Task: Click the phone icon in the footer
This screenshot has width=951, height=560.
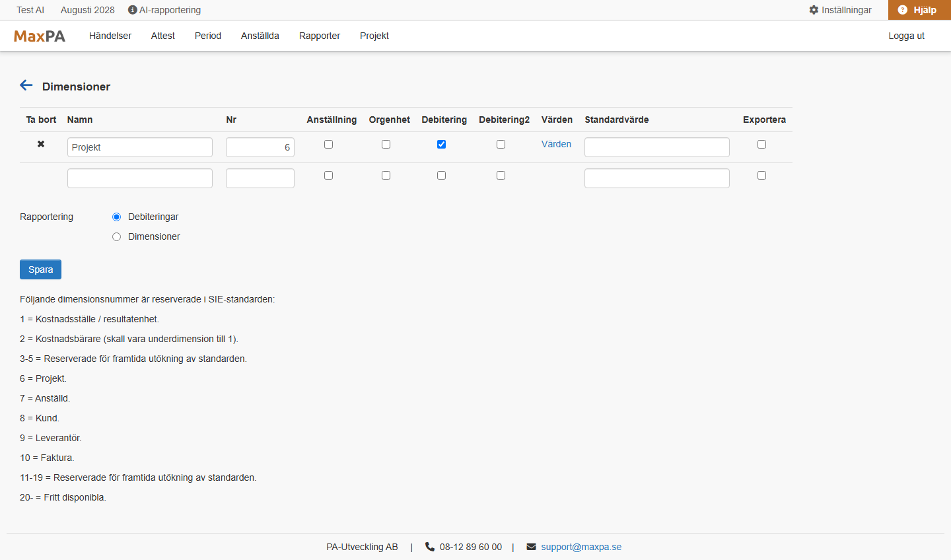Action: tap(430, 547)
